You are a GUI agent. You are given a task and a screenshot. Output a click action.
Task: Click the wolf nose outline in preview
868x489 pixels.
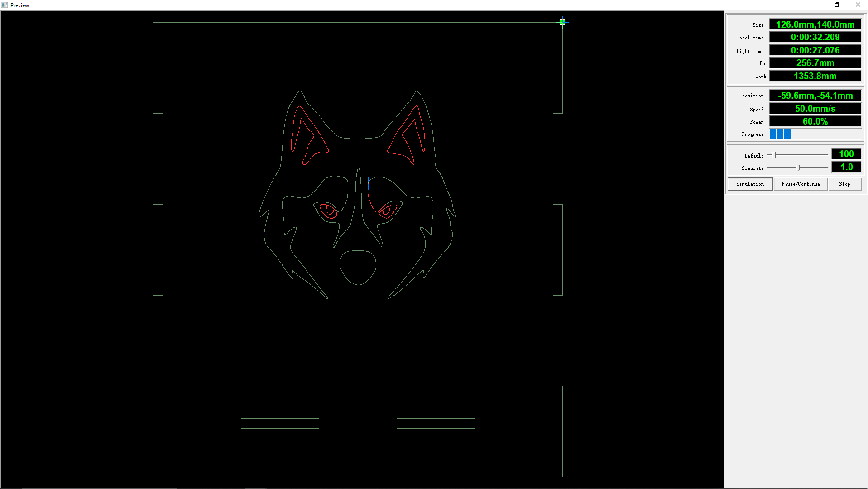click(358, 268)
